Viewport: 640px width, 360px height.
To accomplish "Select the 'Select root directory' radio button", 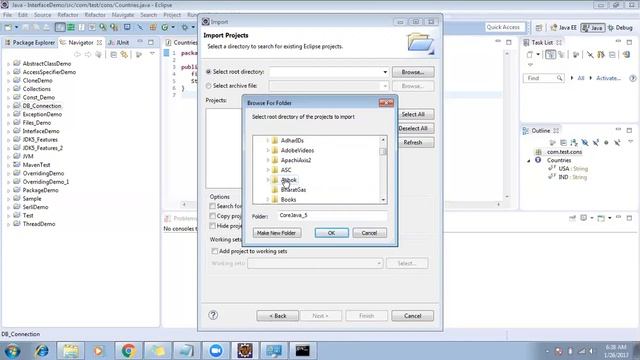I will [209, 72].
